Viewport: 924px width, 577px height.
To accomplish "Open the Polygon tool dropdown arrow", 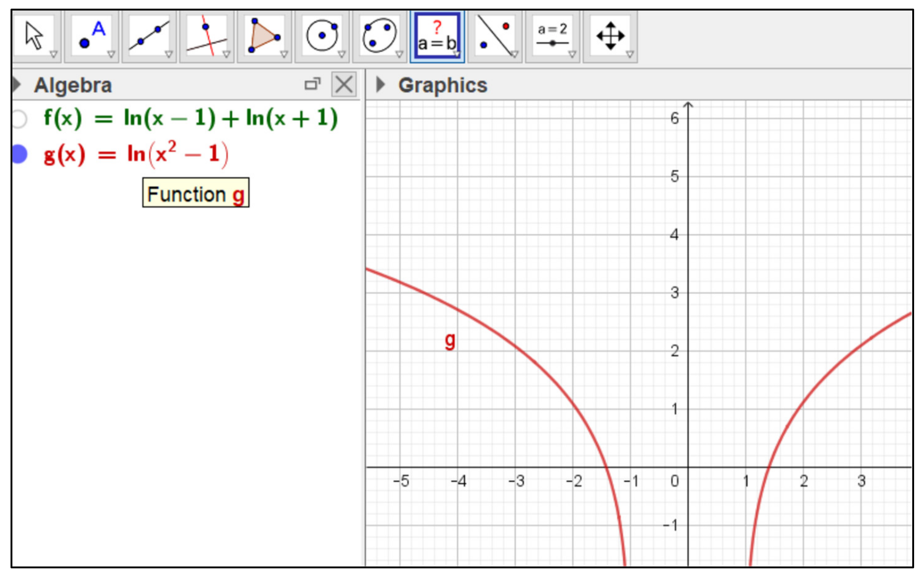I will tap(284, 54).
